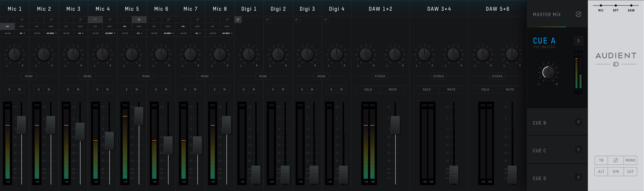Open the Mic 7 ADC path dropdown
The width and height of the screenshot is (644, 191).
point(198,33)
